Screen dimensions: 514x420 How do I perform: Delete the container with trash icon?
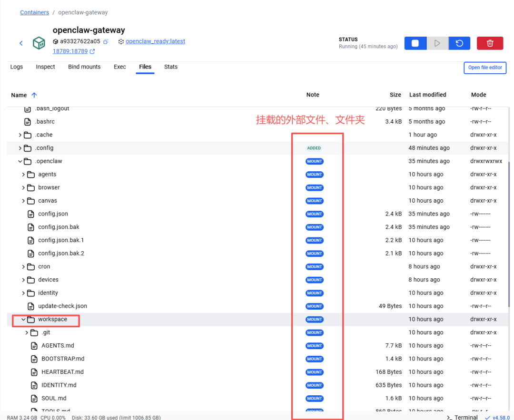(490, 43)
